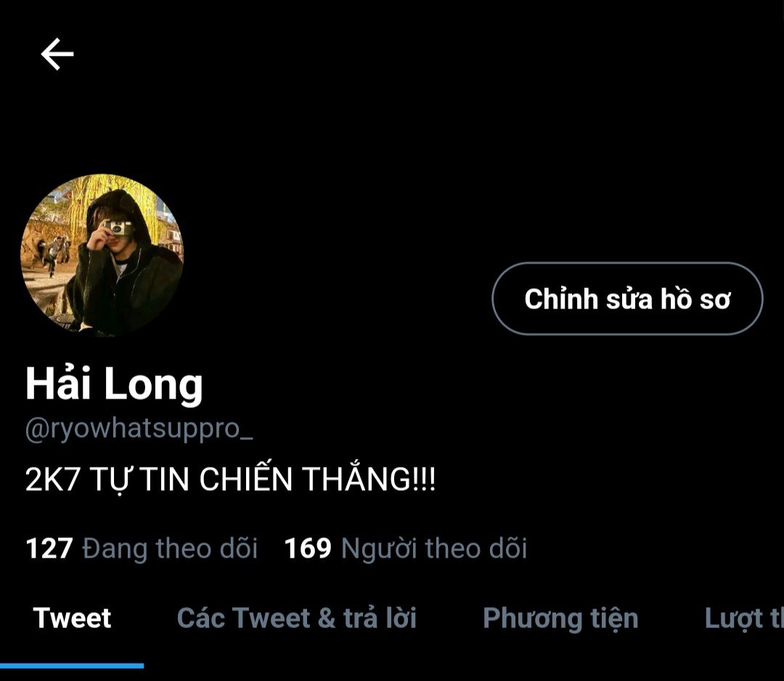Viewport: 784px width, 681px height.
Task: Open the 127 following count
Action: click(x=49, y=548)
